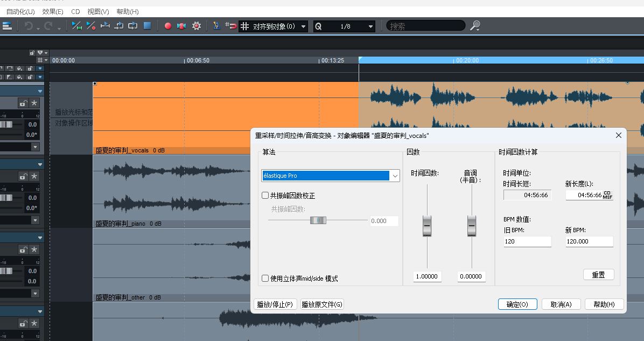Toggle star on the piano track
Viewport: 644px width, 341px height.
pos(34,176)
